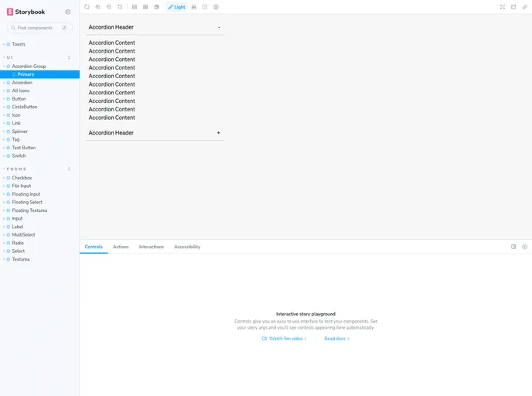This screenshot has width=532, height=396.
Task: Click the Watch 5m video link
Action: (x=285, y=339)
